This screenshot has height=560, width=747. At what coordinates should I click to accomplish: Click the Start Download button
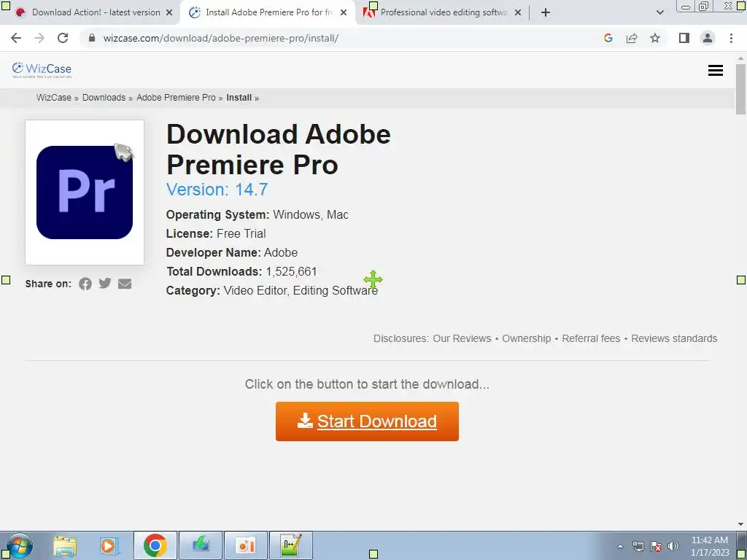coord(367,421)
